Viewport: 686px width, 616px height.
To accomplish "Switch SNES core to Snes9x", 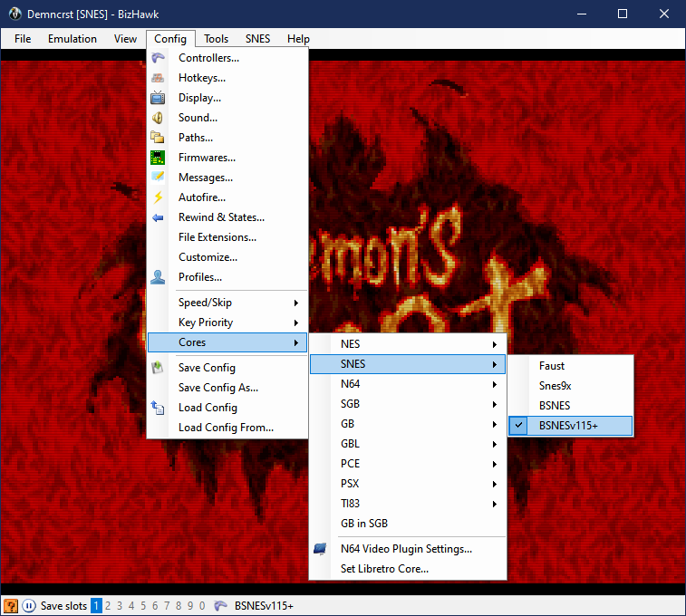I will pyautogui.click(x=555, y=386).
